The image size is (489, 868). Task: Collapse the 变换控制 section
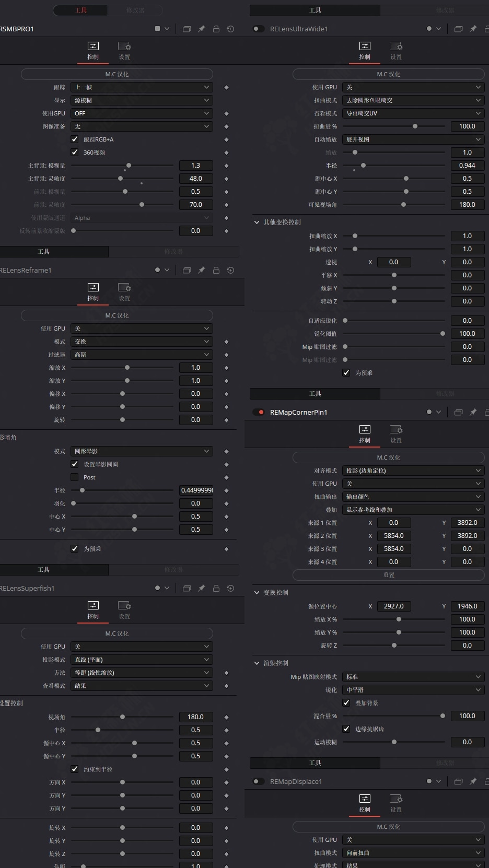pyautogui.click(x=257, y=593)
